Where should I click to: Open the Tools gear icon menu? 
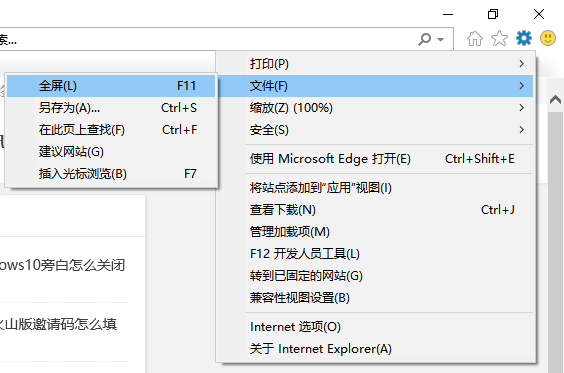[523, 38]
